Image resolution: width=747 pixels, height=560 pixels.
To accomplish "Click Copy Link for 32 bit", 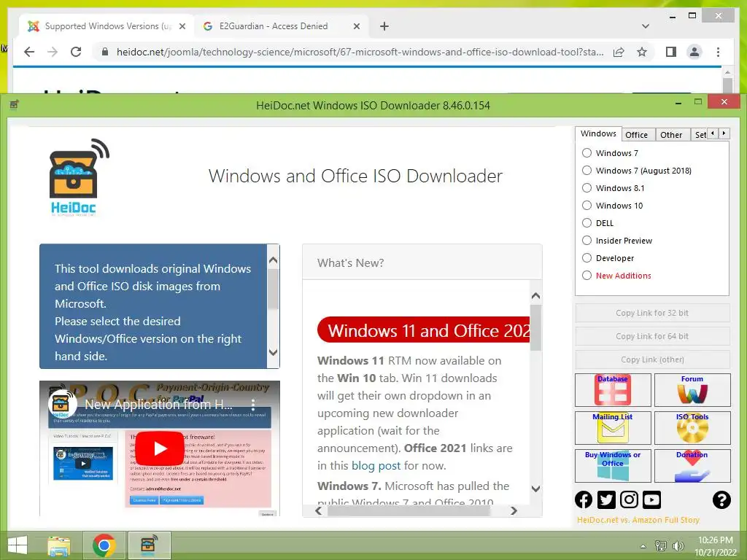I will click(652, 313).
